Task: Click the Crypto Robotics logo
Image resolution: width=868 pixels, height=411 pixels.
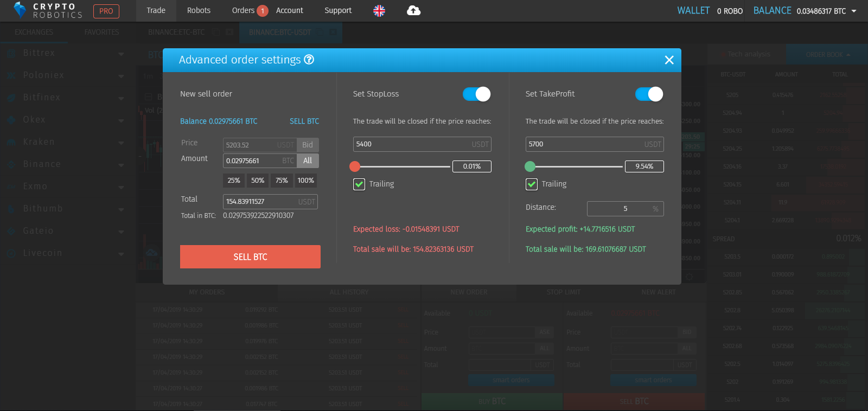Action: 47,10
